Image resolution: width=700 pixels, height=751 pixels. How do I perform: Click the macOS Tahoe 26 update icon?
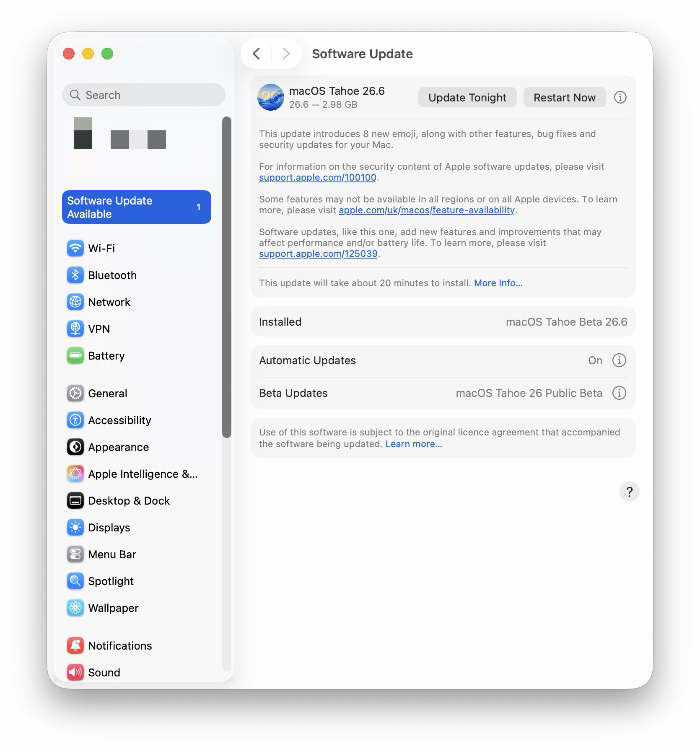click(271, 97)
